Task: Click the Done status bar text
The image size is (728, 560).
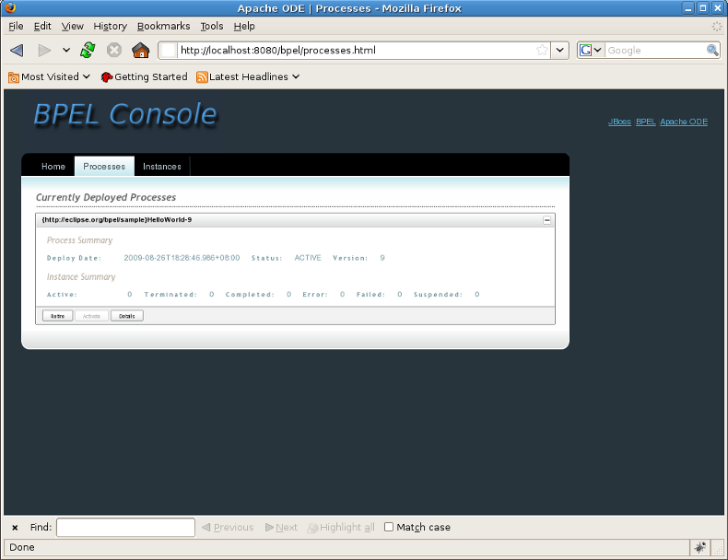Action: (22, 547)
